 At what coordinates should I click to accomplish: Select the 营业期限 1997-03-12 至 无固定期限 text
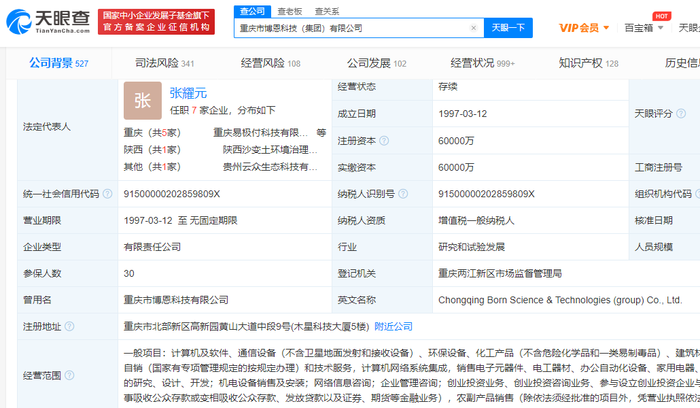pos(180,221)
